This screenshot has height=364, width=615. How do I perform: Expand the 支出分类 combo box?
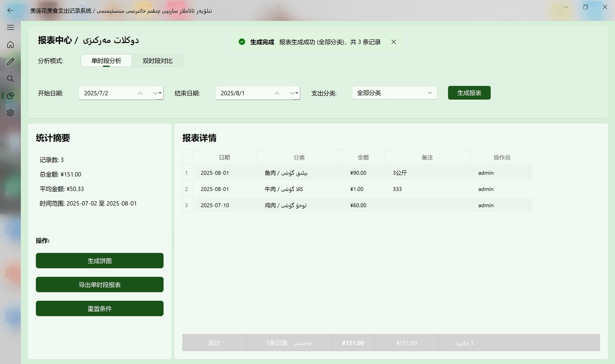point(394,93)
